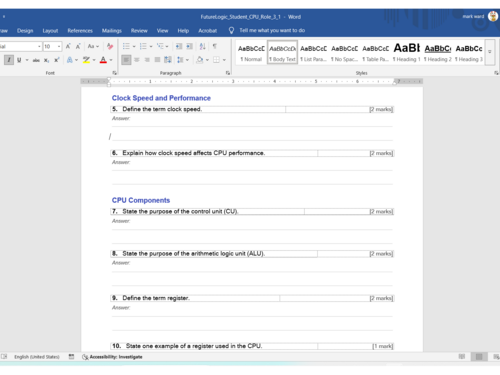The width and height of the screenshot is (500, 375).
Task: Toggle Show/Hide paragraph marks
Action: (215, 46)
